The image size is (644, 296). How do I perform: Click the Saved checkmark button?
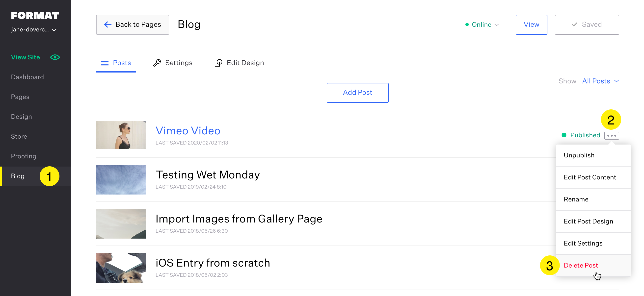(587, 25)
